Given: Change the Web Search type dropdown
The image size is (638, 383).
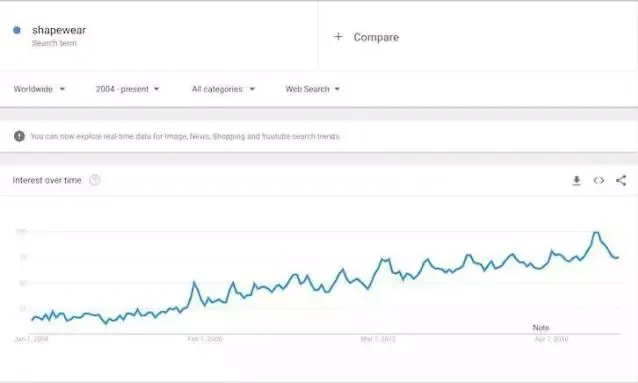Looking at the screenshot, I should point(312,89).
